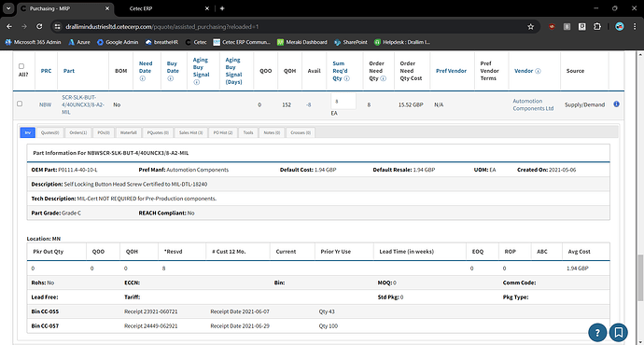644x345 pixels.
Task: Check the NBW part row checkbox
Action: [x=20, y=103]
